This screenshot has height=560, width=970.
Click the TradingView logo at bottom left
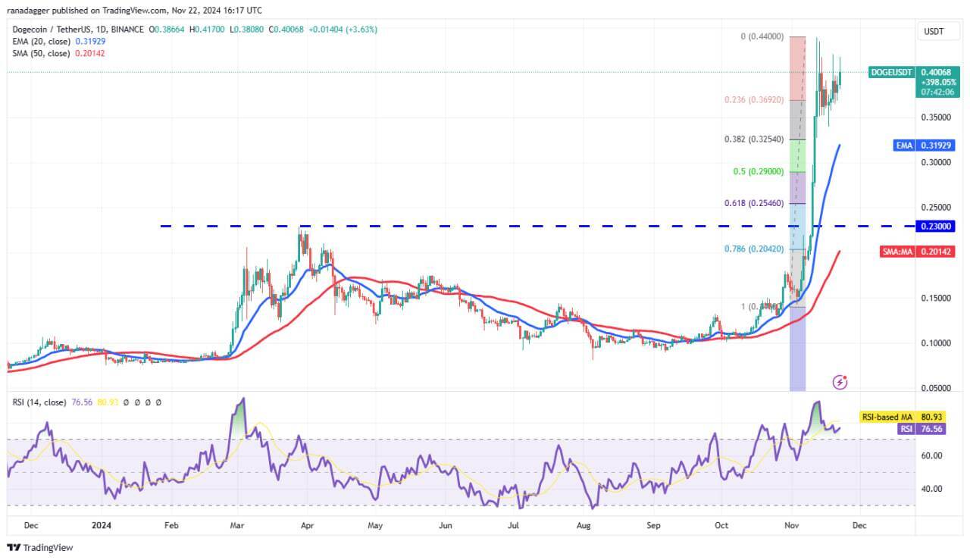click(40, 547)
